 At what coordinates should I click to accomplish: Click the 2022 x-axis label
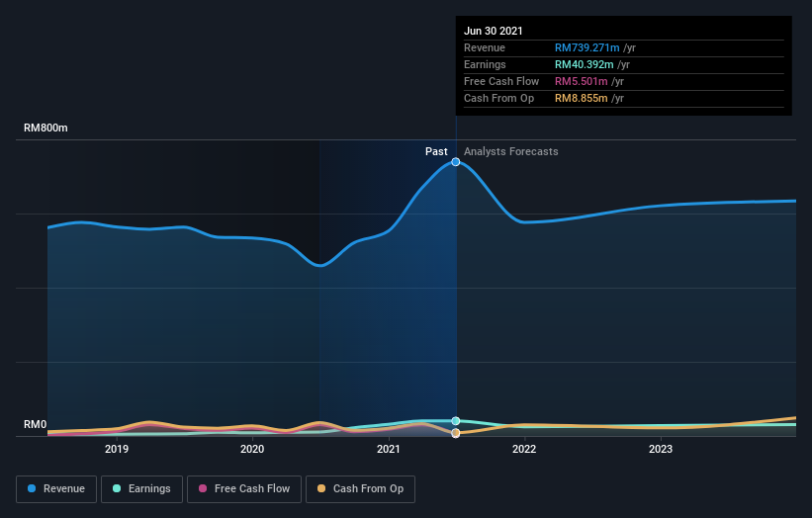[x=524, y=449]
